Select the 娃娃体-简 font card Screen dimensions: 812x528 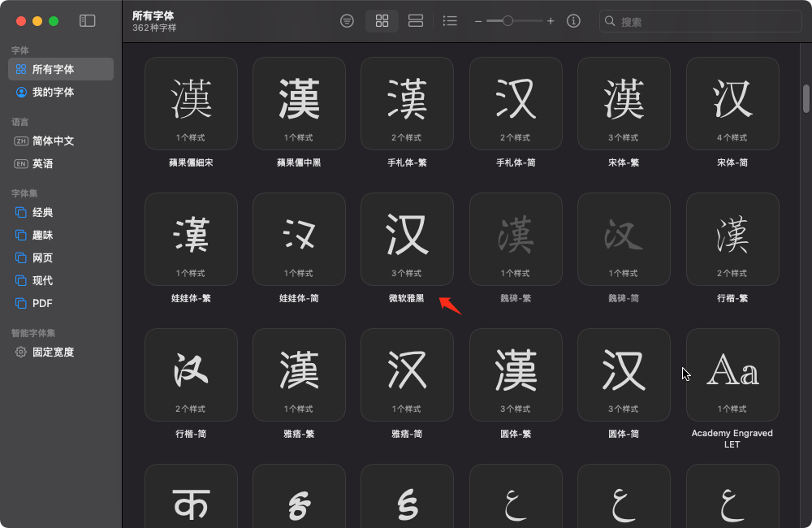coord(299,240)
